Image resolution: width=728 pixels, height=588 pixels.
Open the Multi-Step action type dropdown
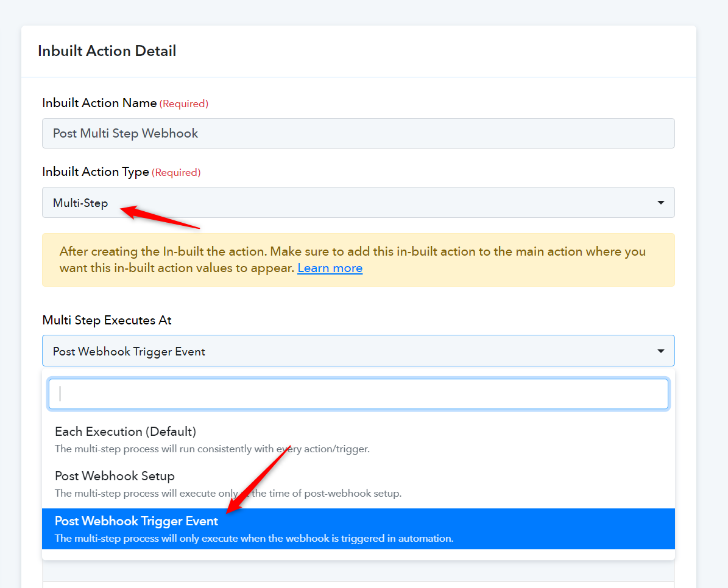(358, 203)
